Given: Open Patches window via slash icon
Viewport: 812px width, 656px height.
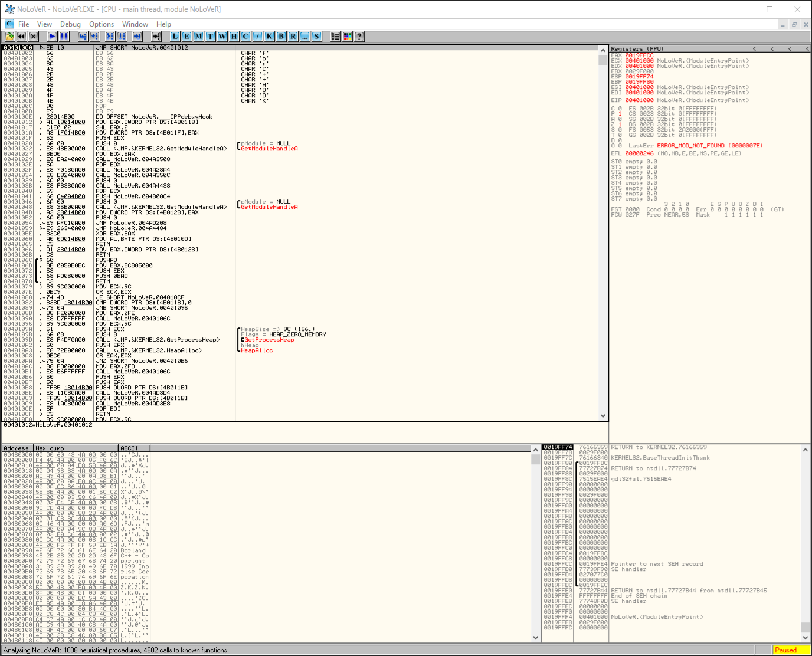Looking at the screenshot, I should pos(258,36).
